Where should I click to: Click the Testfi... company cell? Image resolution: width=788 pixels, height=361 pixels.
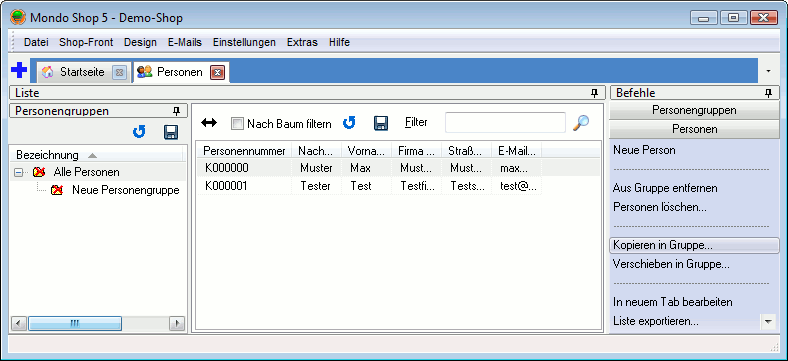coord(417,186)
